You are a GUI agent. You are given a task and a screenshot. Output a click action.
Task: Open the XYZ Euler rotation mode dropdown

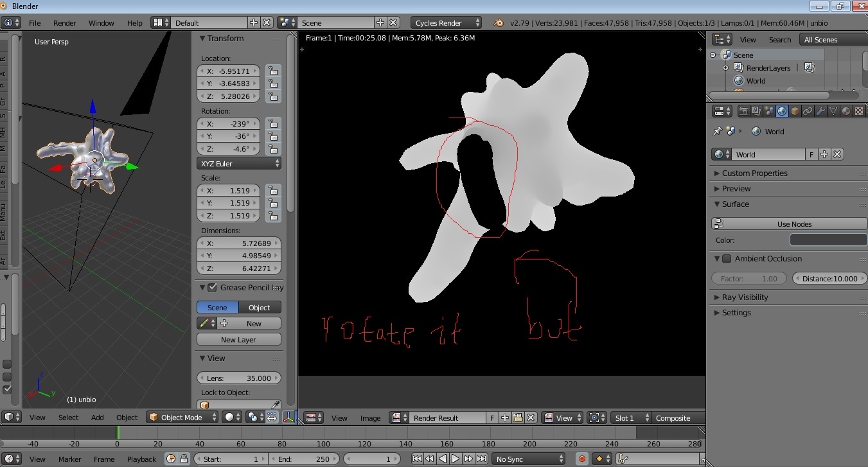[x=239, y=164]
